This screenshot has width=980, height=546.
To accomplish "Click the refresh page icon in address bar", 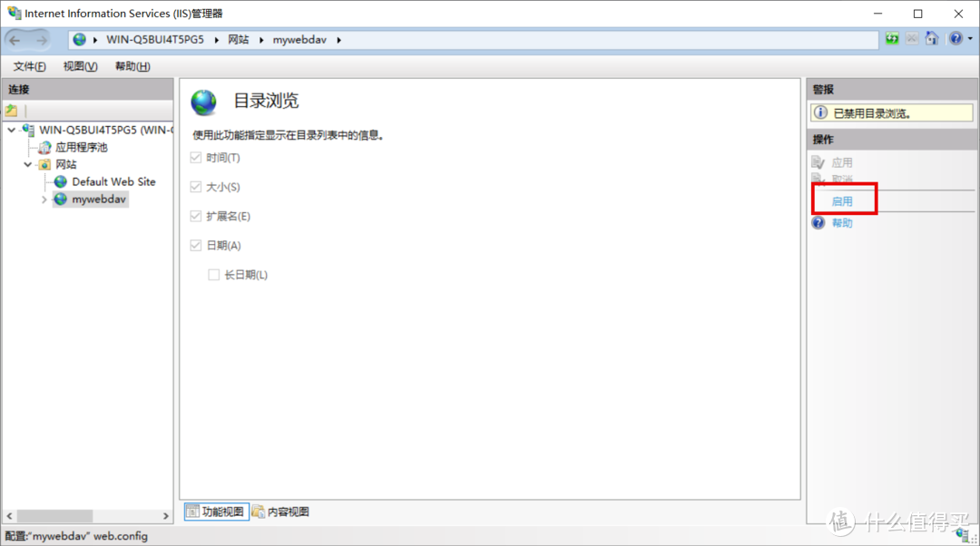I will [x=892, y=39].
